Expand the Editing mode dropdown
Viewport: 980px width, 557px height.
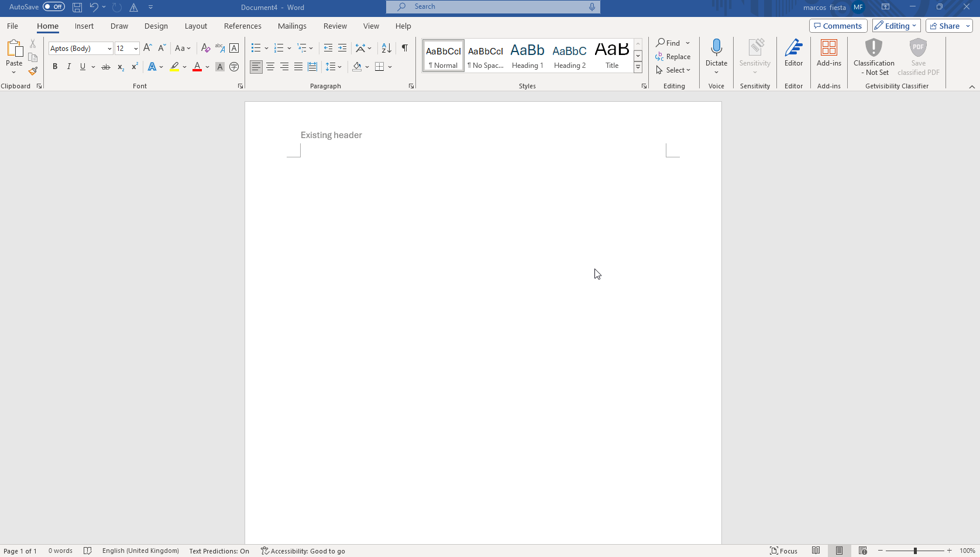(896, 26)
